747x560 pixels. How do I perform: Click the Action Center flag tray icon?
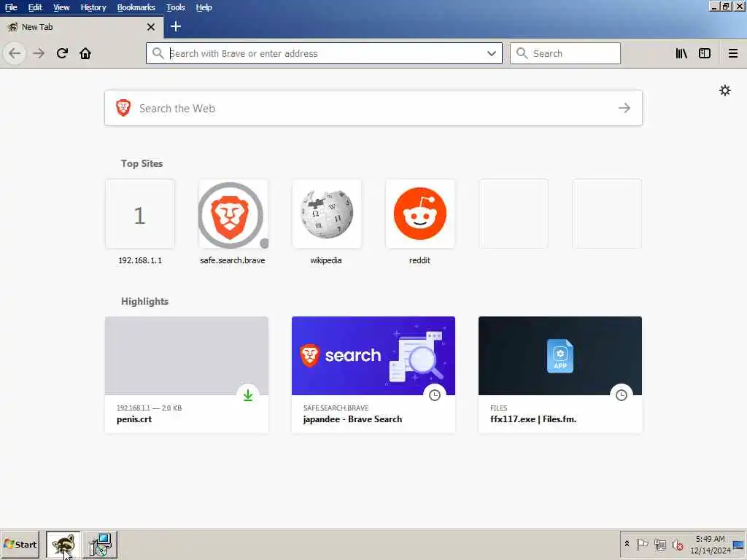[x=642, y=544]
